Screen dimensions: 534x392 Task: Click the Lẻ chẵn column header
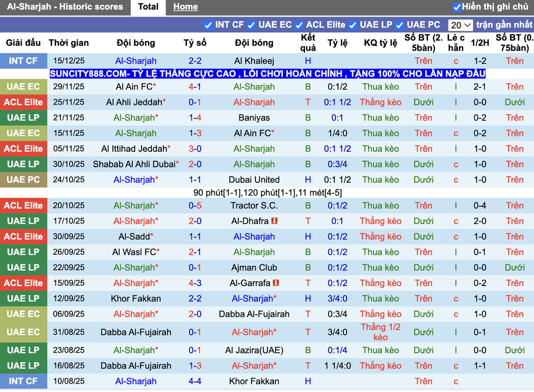pyautogui.click(x=456, y=43)
